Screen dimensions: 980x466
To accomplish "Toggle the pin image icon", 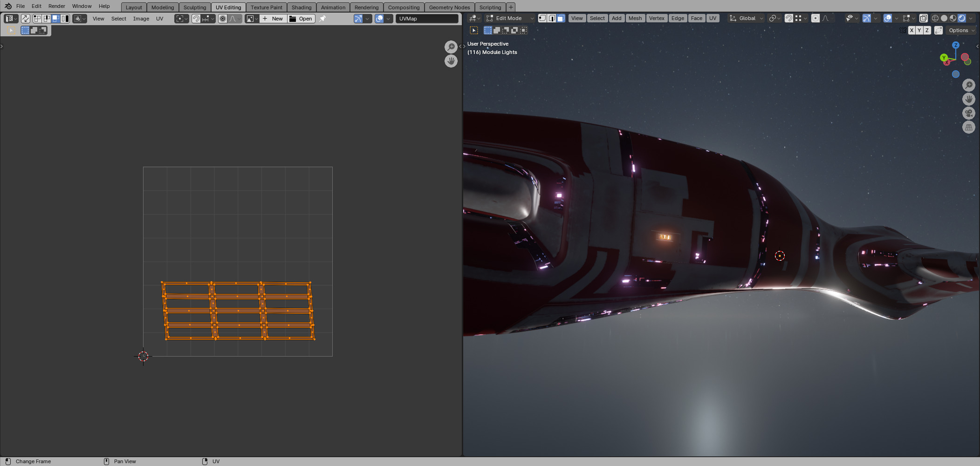I will coord(322,19).
